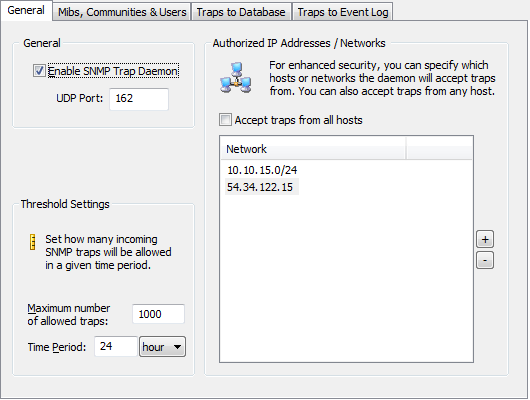Disable the Enable SNMP Trap Daemon checkbox
This screenshot has width=530, height=400.
click(x=39, y=71)
